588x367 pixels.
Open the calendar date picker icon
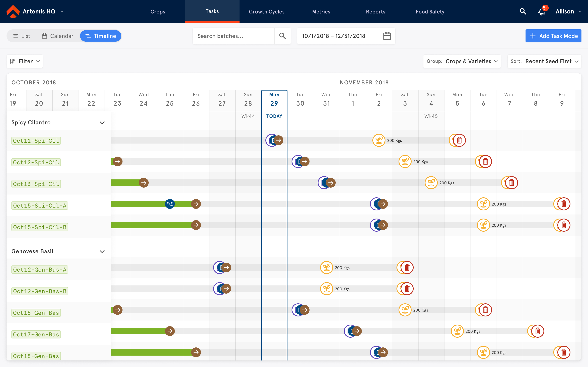click(x=387, y=36)
